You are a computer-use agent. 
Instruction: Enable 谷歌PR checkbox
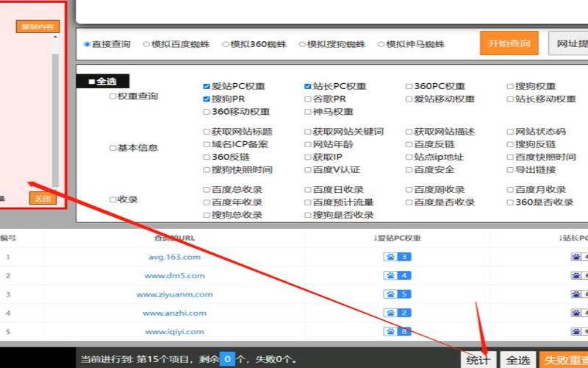308,99
